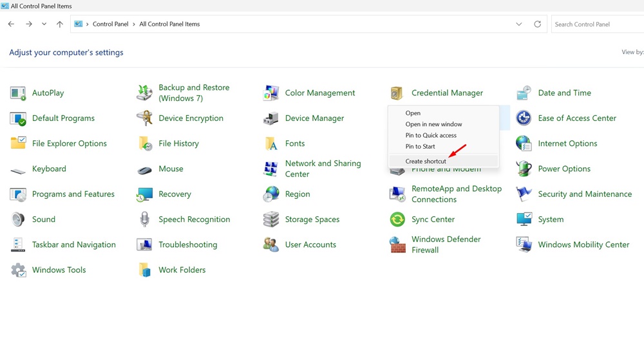644x345 pixels.
Task: Go up one level with Up arrow
Action: pos(59,24)
